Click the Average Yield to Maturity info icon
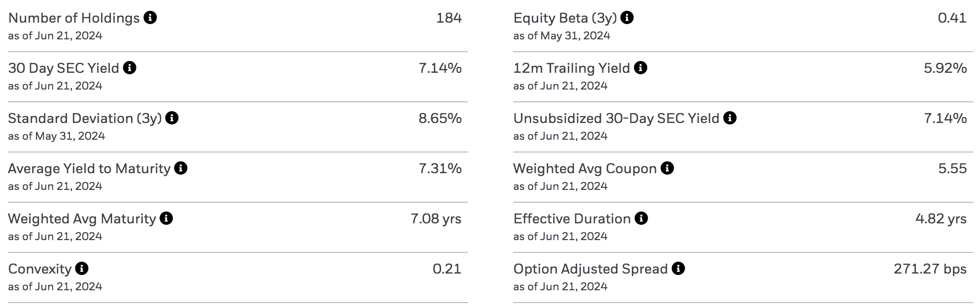Screen dimensions: 980x307 pos(181,168)
